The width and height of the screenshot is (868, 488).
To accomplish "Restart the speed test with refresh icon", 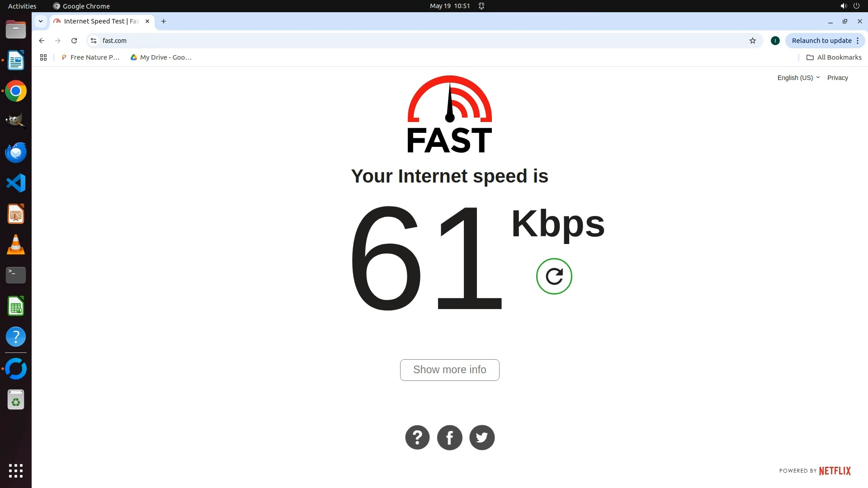I will (x=554, y=276).
